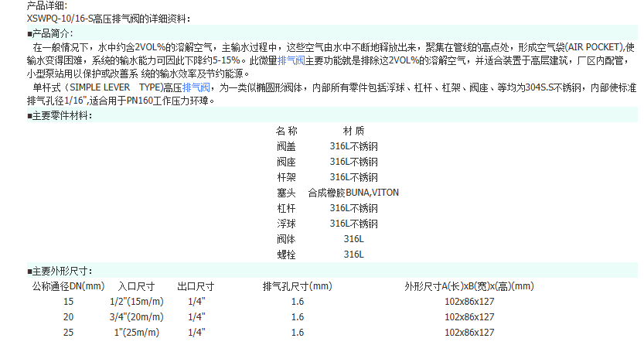Click the 浮球 part name
The width and height of the screenshot is (644, 352).
click(286, 224)
